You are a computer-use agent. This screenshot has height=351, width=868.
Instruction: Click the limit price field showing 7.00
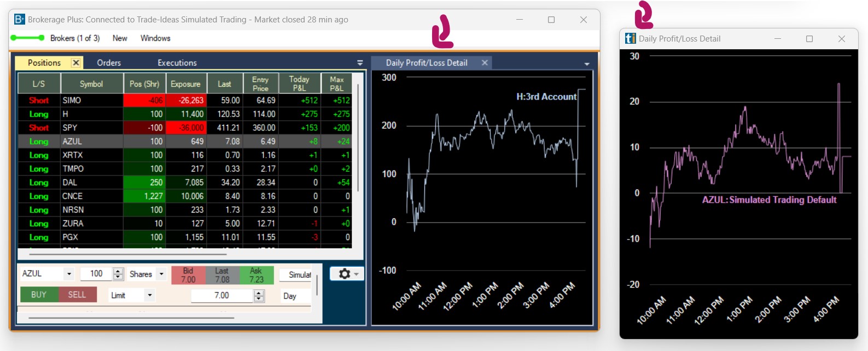tap(222, 295)
